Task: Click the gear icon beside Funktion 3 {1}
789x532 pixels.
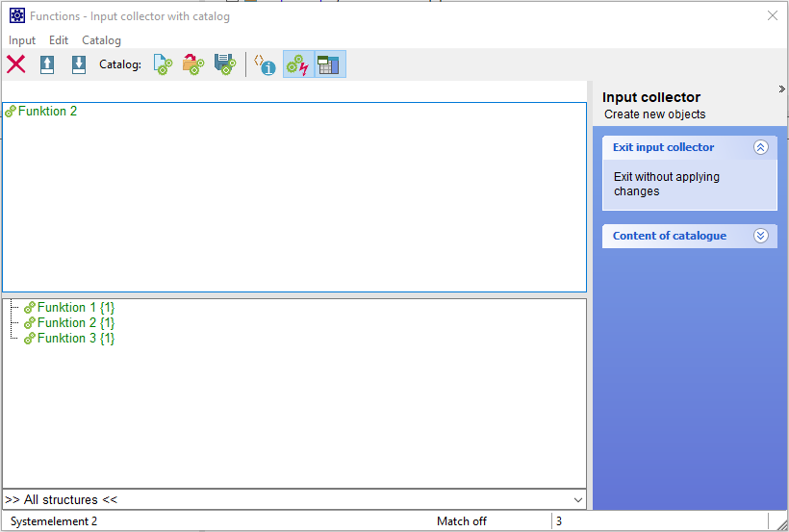Action: [x=30, y=339]
